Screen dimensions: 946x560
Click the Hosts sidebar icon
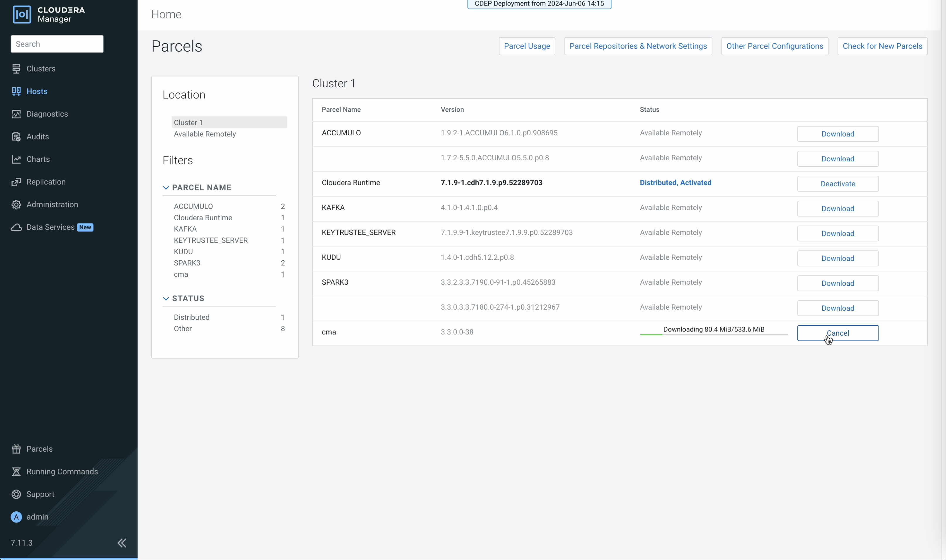tap(16, 91)
